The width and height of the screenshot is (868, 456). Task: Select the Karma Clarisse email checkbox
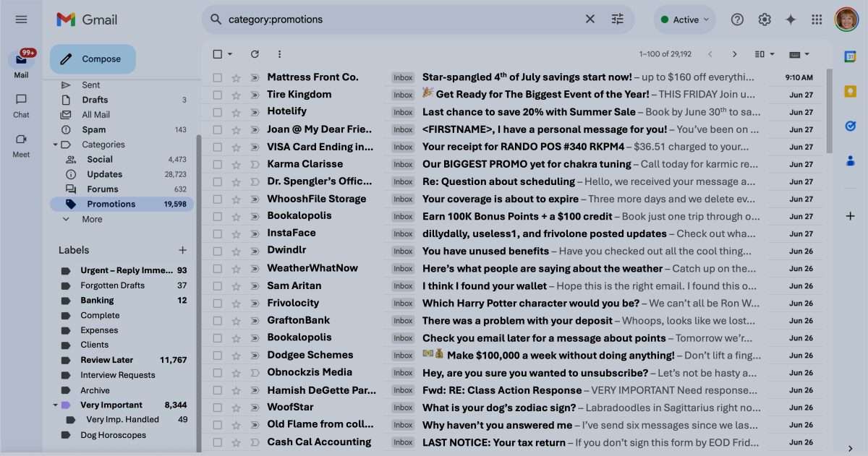218,164
